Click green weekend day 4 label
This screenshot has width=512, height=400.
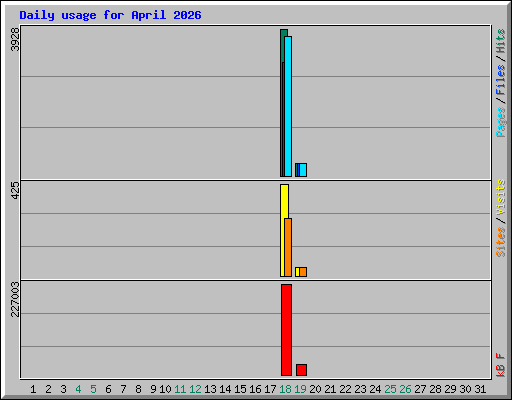click(x=78, y=389)
